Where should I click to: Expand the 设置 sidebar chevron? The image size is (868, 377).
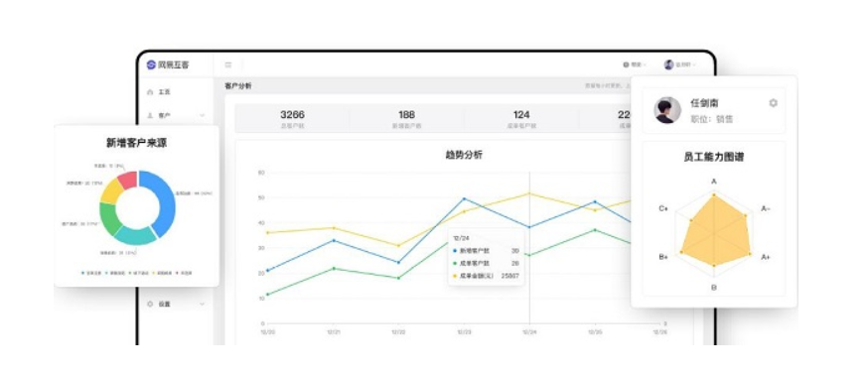(x=202, y=304)
